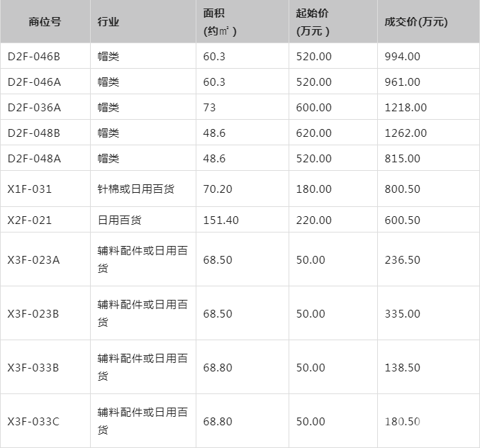The width and height of the screenshot is (480, 448).
Task: Click the 起始价 column header
Action: [x=313, y=22]
